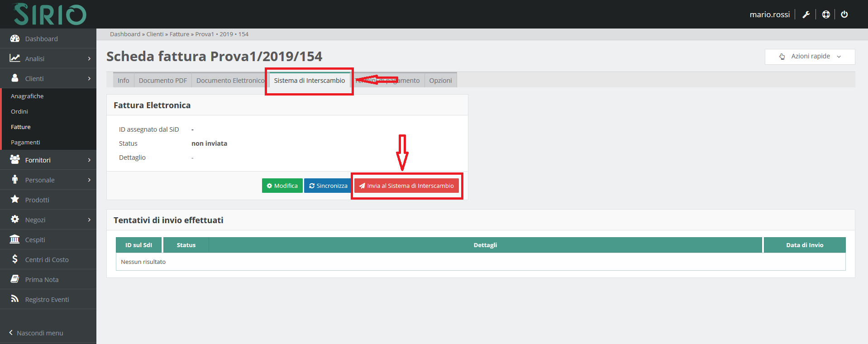
Task: Open the Azioni rapide dropdown
Action: point(810,57)
